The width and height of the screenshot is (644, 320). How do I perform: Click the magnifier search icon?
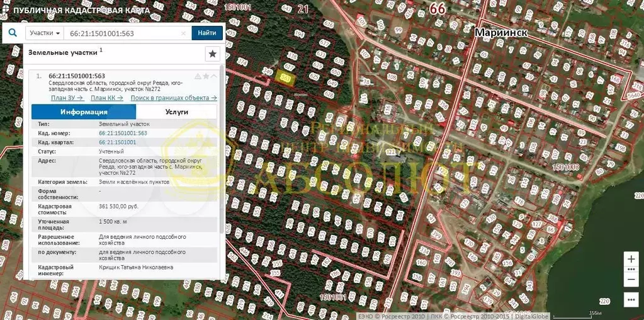(14, 33)
